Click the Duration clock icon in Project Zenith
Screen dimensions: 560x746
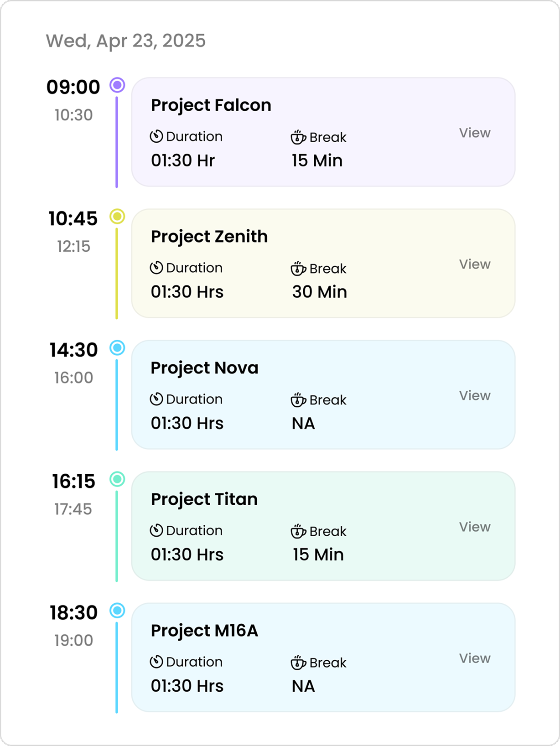[x=156, y=268]
